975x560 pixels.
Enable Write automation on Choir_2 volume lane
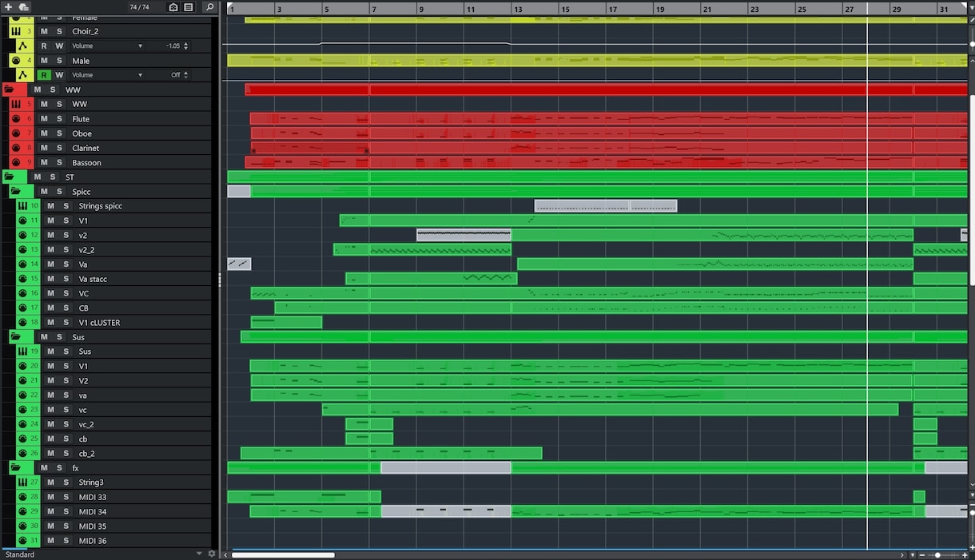coord(59,46)
